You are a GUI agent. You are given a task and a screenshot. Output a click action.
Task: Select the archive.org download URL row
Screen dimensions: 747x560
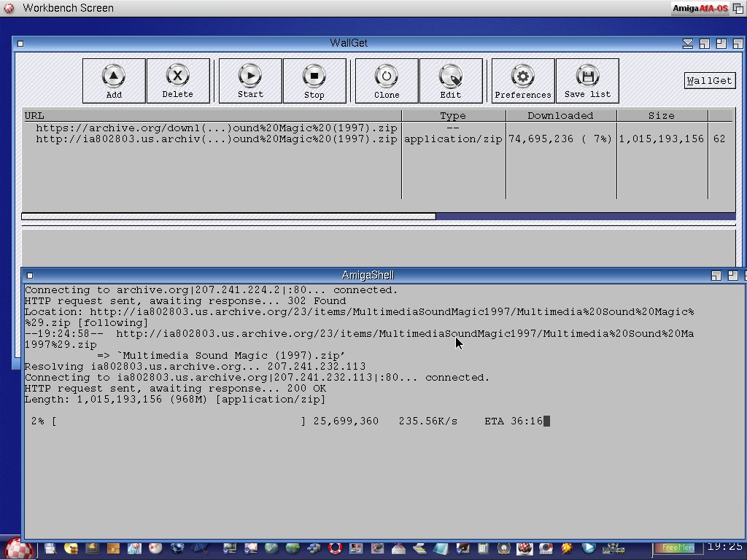216,128
